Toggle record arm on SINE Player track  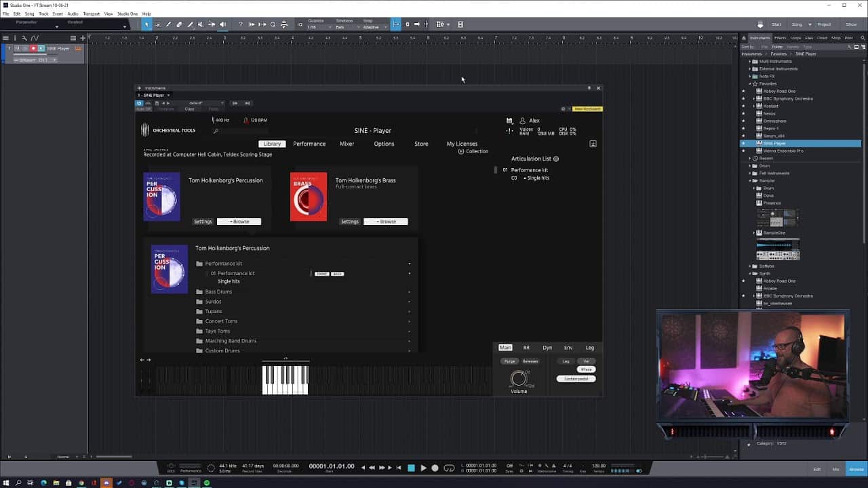click(33, 48)
